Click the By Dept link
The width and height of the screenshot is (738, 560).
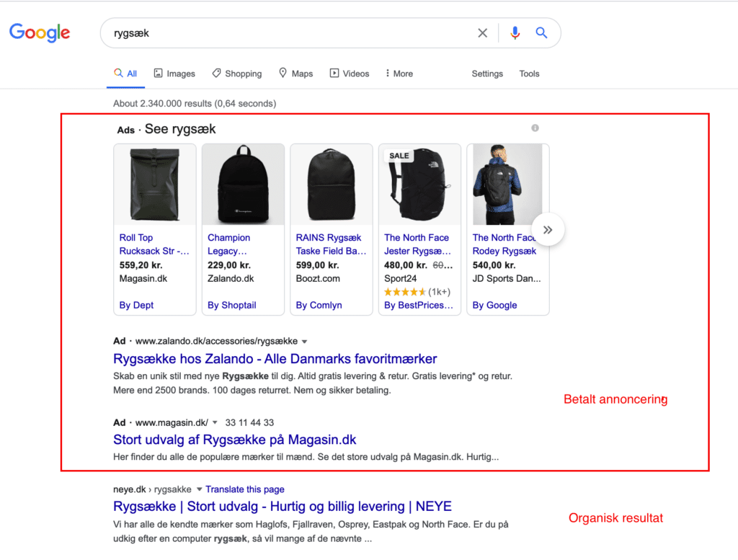[x=136, y=305]
